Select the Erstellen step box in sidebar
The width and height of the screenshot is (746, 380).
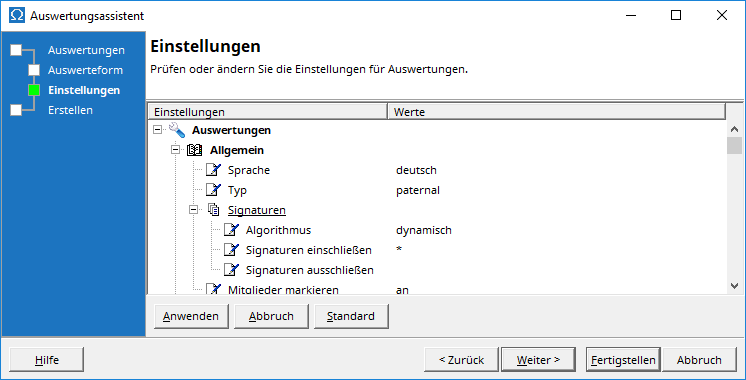click(16, 110)
